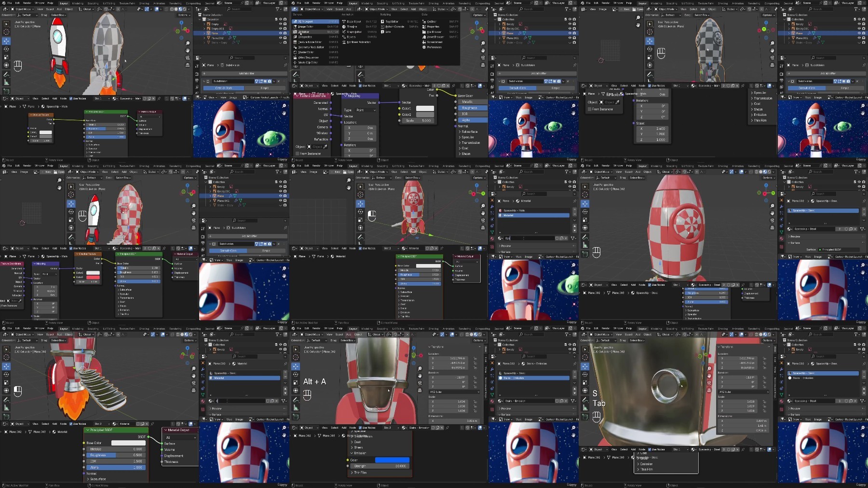Click Mapping Scale X field showing 2.400
The width and height of the screenshot is (868, 488).
pyautogui.click(x=652, y=129)
